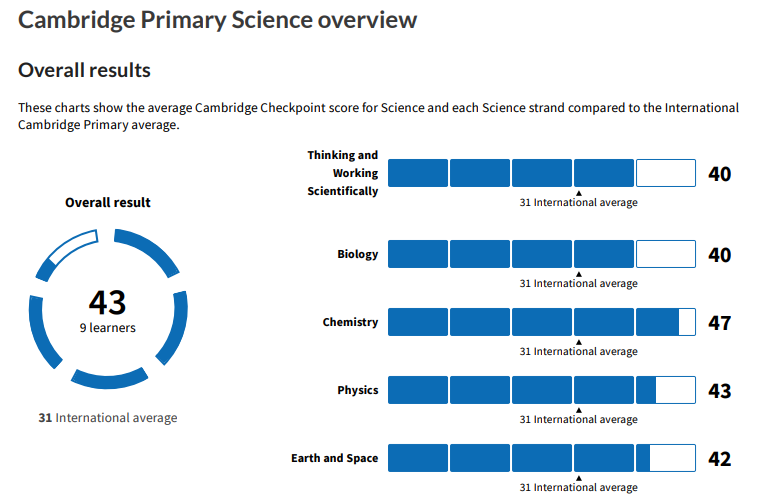Click the unfilled white segment of the donut chart
759x504 pixels.
[x=71, y=252]
